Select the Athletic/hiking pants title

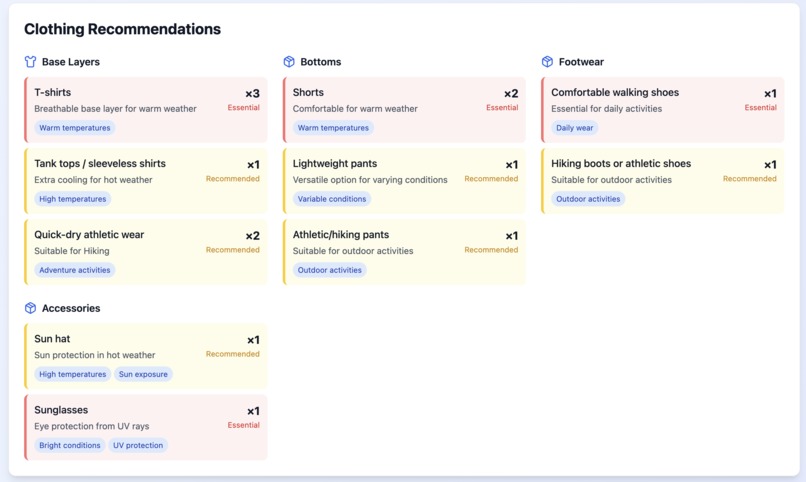click(x=341, y=234)
